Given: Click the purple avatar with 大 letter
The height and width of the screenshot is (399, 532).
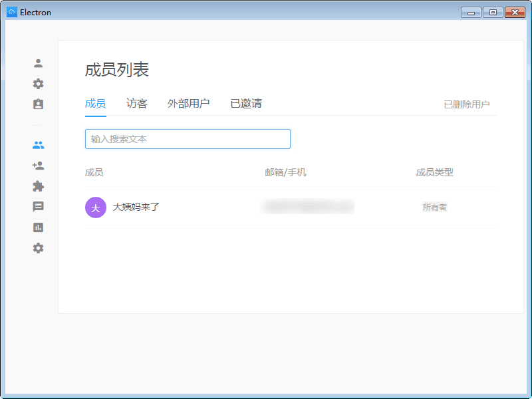Looking at the screenshot, I should point(96,207).
